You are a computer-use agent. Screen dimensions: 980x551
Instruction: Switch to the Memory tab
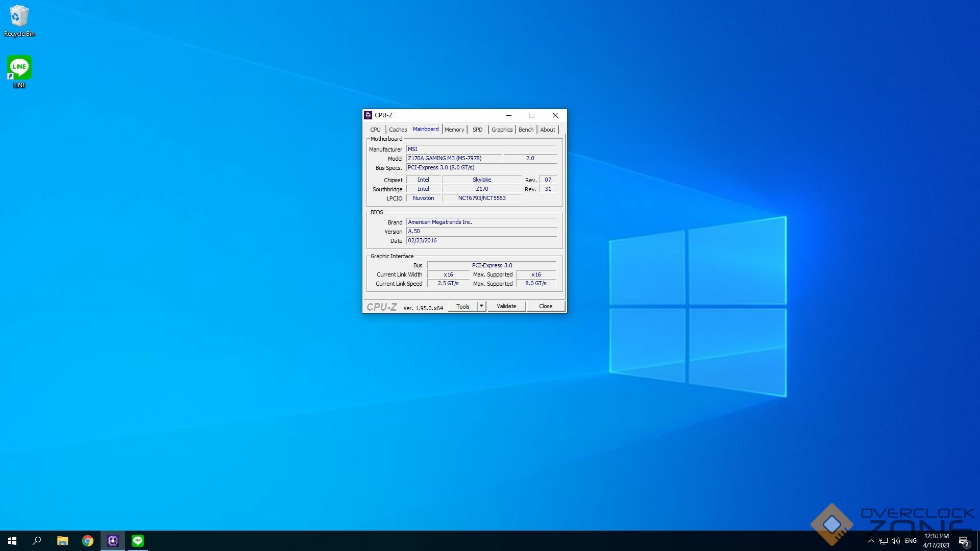[x=454, y=130]
